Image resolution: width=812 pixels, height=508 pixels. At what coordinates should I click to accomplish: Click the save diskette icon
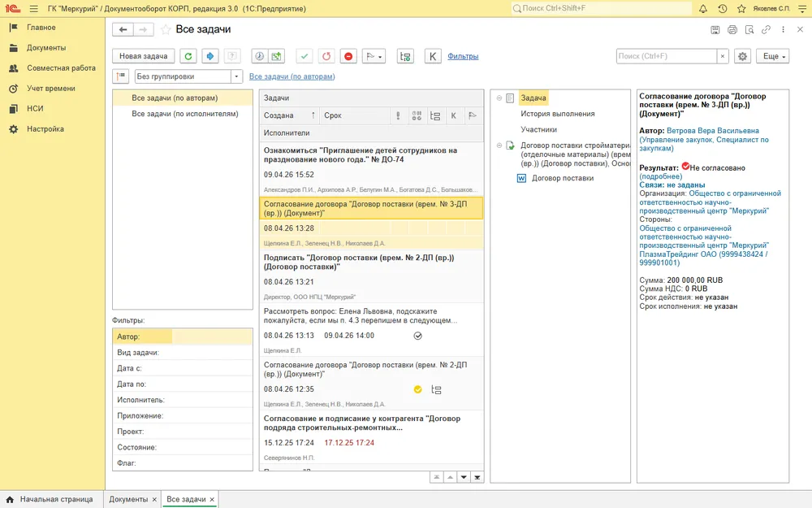715,29
